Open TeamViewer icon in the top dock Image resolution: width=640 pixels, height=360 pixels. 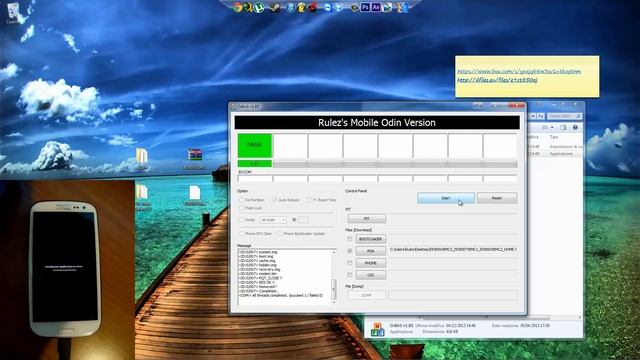(328, 7)
